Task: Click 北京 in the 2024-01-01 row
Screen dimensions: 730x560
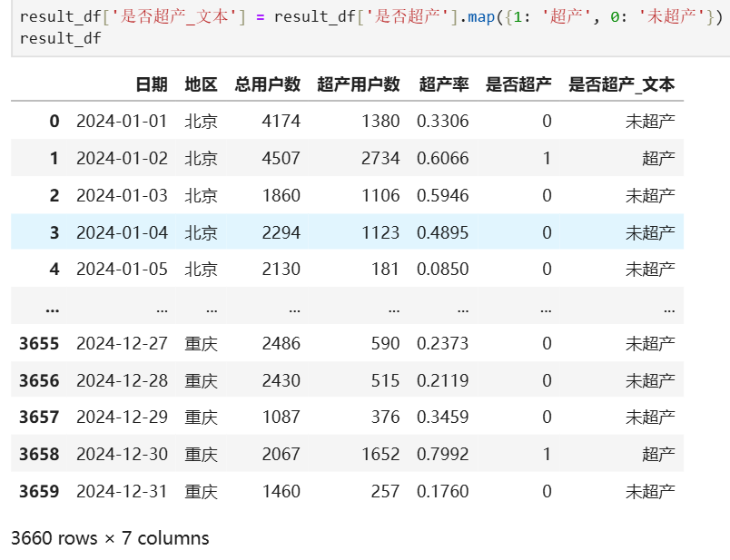Action: point(202,121)
